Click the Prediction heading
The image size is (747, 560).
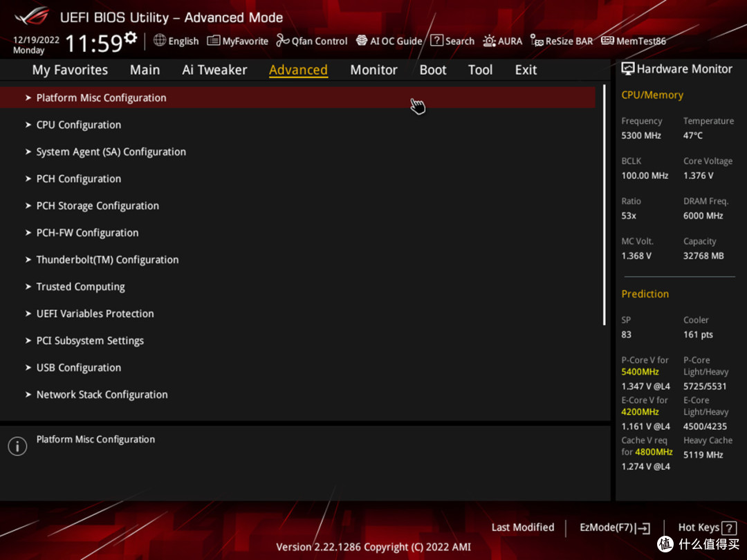(x=645, y=294)
